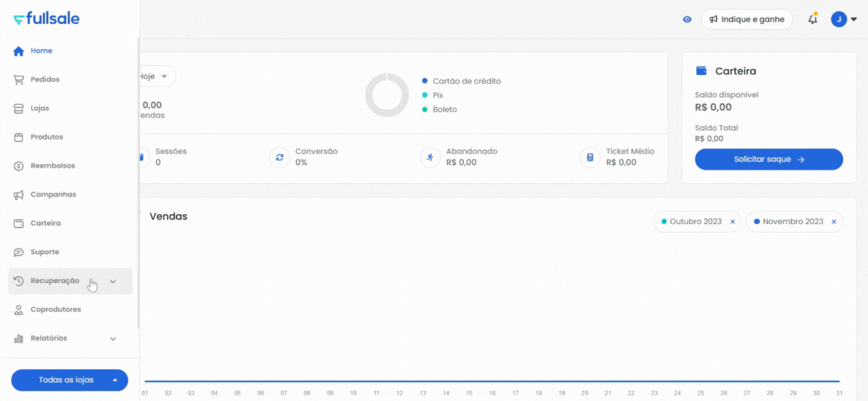Expand the Relatórios submenu chevron
The height and width of the screenshot is (401, 868).
pos(113,338)
